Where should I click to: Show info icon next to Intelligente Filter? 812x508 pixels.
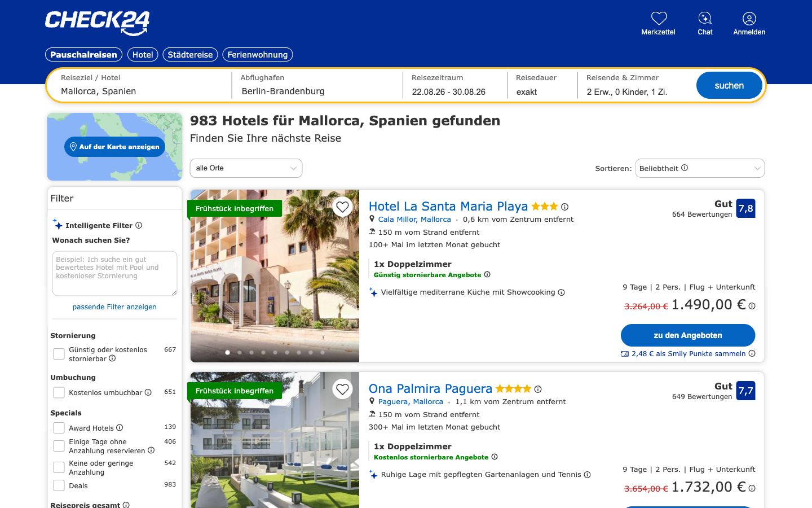click(139, 225)
